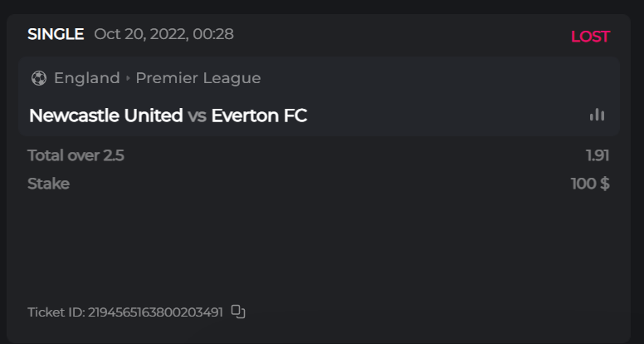The image size is (644, 344).
Task: Select the Everton FC team name
Action: [259, 115]
